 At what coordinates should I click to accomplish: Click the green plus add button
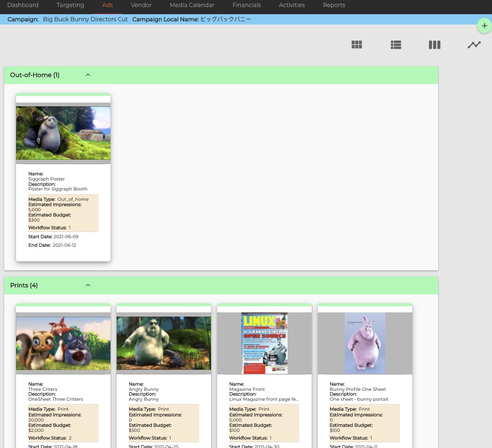click(x=484, y=26)
